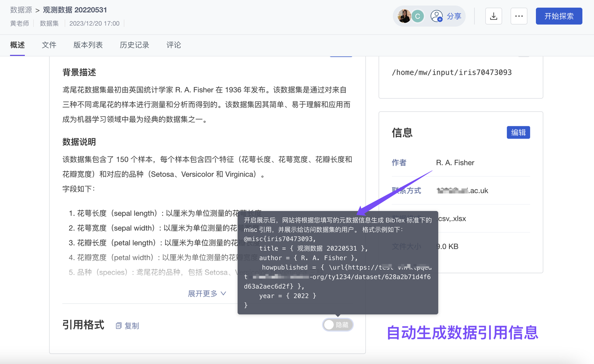Click the user photo avatar
The image size is (594, 364).
pos(404,16)
